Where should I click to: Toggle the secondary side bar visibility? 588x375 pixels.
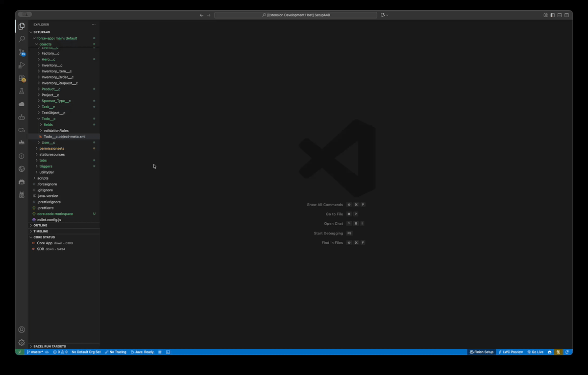pyautogui.click(x=566, y=15)
